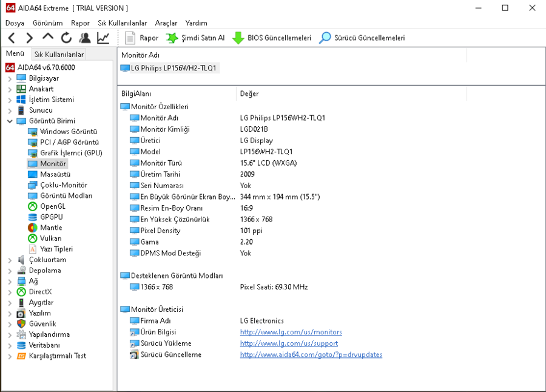
Task: Collapse the Görüntü Birimi node
Action: 10,121
